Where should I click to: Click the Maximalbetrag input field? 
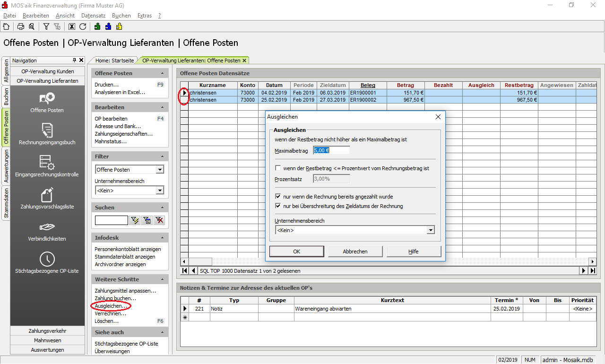point(331,151)
